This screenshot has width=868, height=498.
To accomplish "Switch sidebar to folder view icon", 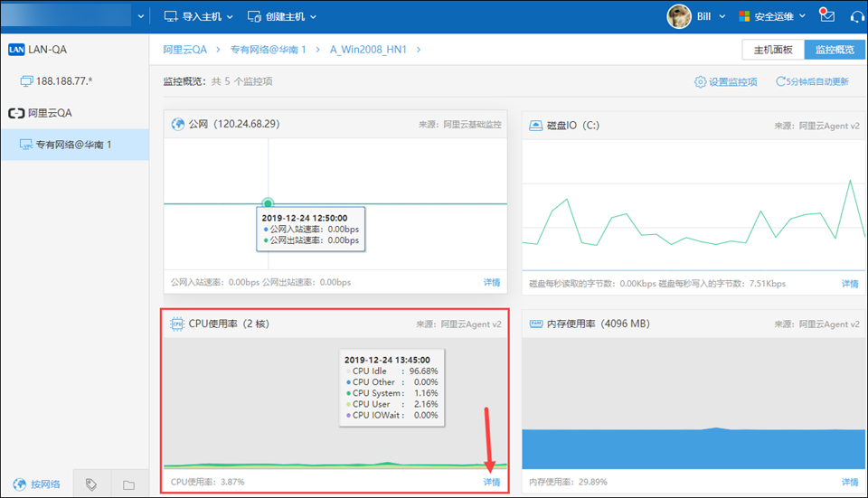I will click(x=128, y=484).
